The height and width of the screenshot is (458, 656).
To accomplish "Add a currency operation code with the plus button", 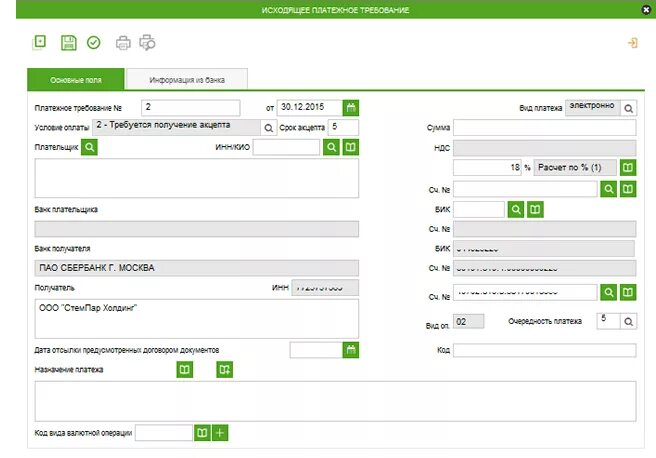I will (220, 432).
